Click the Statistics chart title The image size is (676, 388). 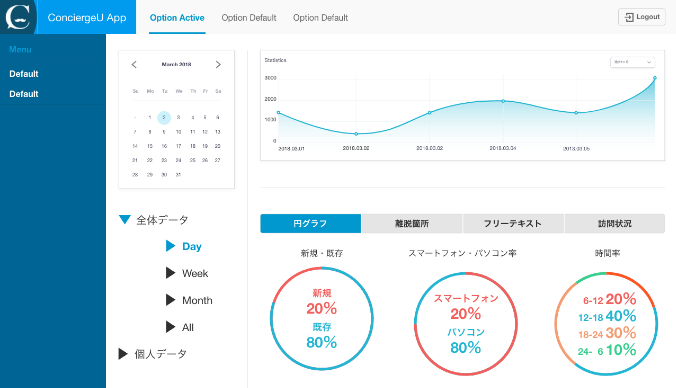point(275,60)
